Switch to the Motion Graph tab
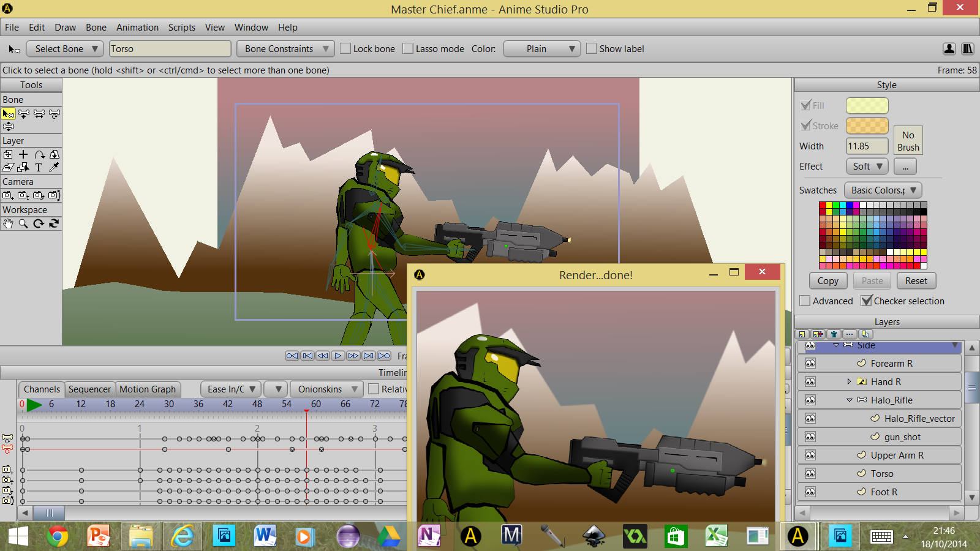 pyautogui.click(x=148, y=389)
